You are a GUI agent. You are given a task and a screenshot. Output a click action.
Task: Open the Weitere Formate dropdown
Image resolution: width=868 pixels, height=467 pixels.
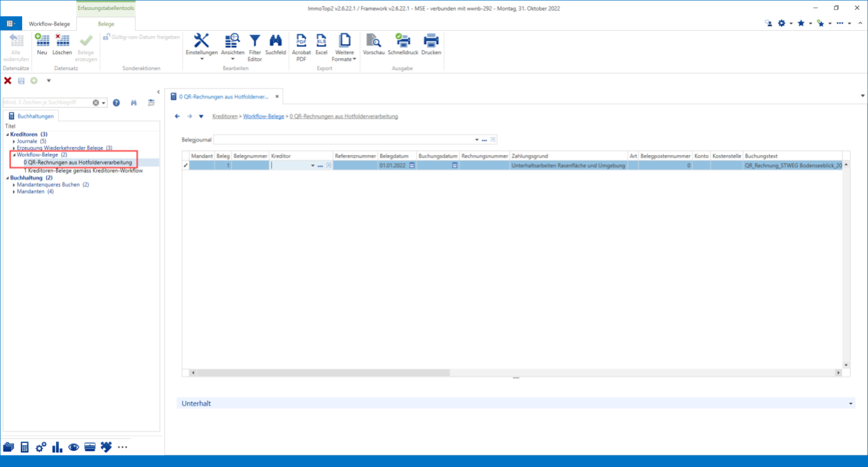(344, 48)
